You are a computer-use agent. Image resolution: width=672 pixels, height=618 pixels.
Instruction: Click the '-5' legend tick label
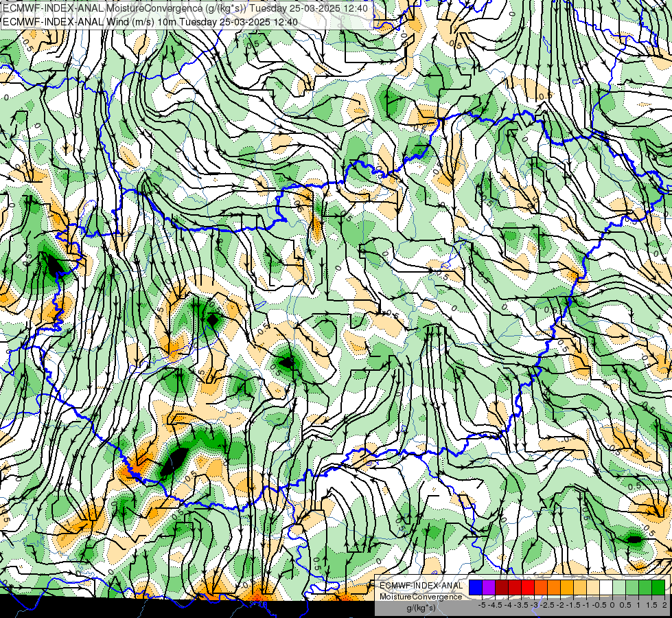coord(482,605)
